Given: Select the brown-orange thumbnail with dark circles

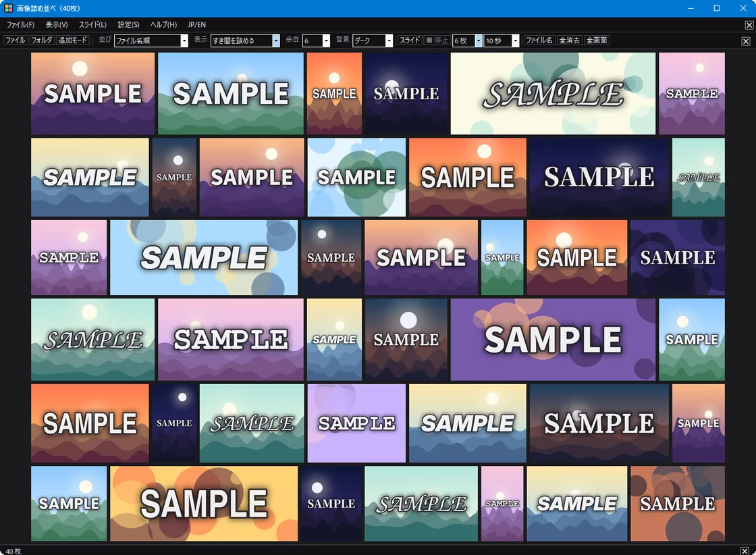Looking at the screenshot, I should [678, 504].
